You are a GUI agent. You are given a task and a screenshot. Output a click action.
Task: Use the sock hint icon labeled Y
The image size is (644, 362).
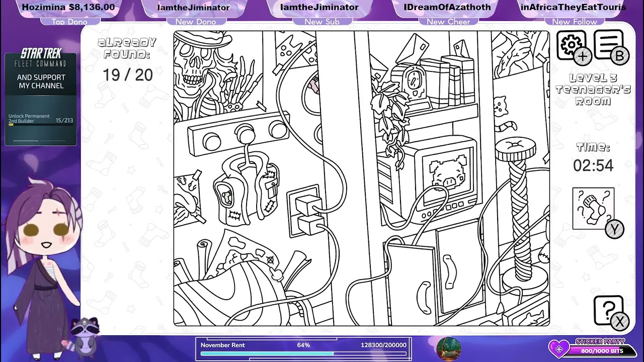coord(594,208)
